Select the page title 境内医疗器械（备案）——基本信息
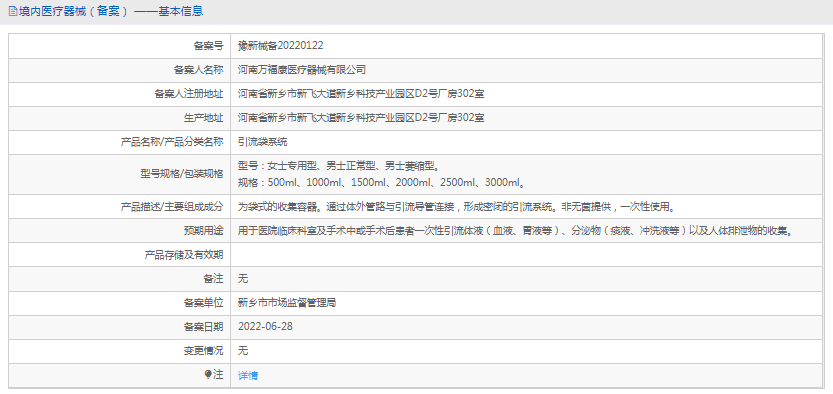The width and height of the screenshot is (833, 394). tap(111, 11)
